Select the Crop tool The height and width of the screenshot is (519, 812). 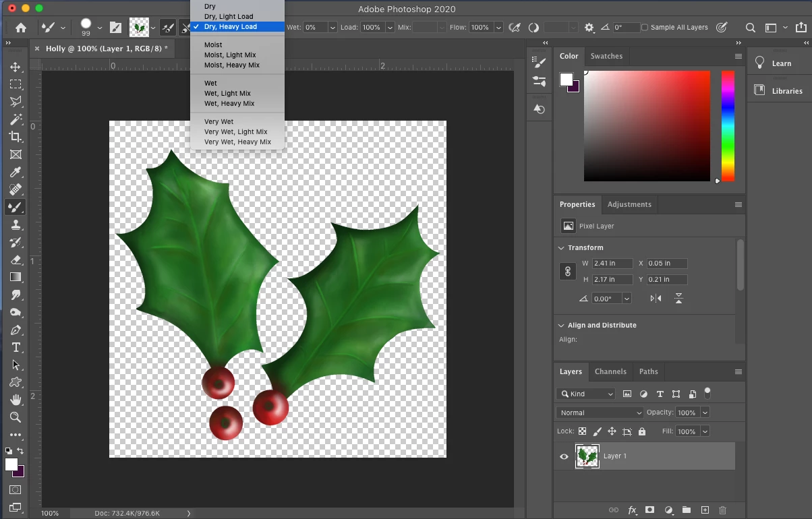tap(16, 137)
